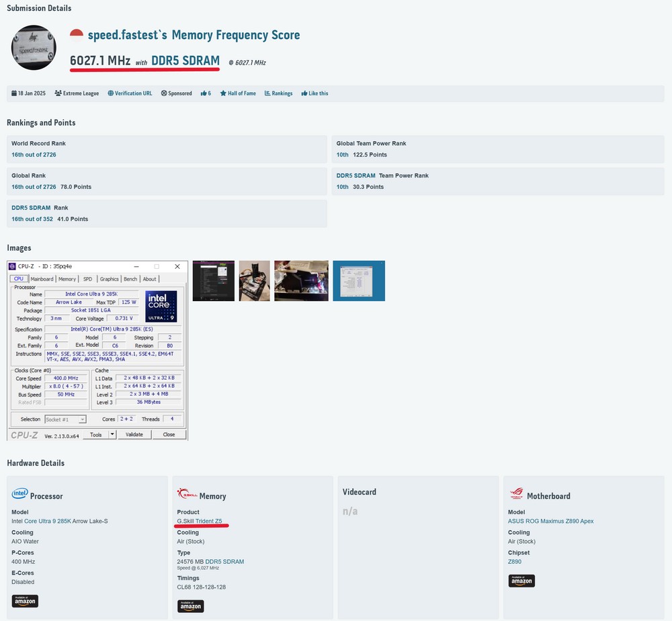Click the Extreme League people icon
The width and height of the screenshot is (672, 621).
pos(58,93)
